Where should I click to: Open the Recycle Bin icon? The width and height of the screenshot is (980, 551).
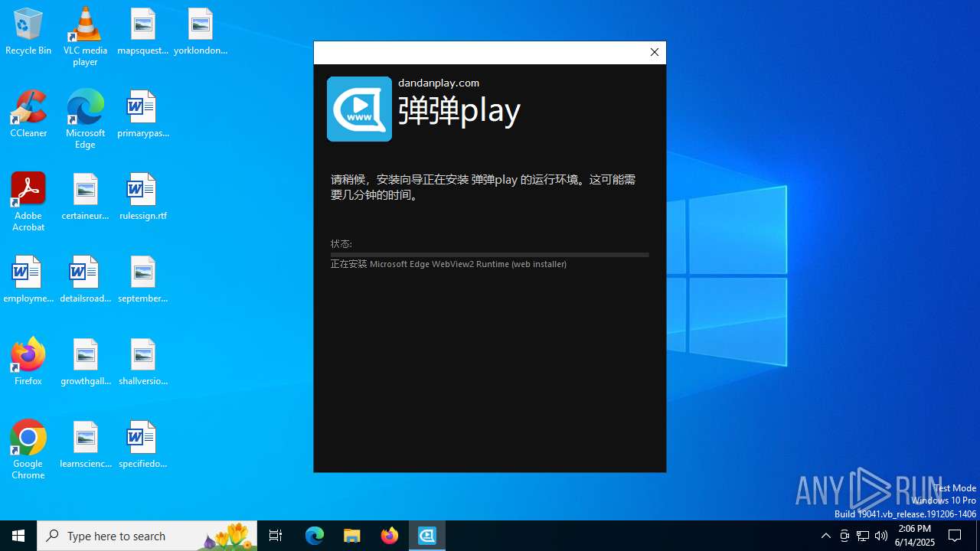tap(28, 32)
